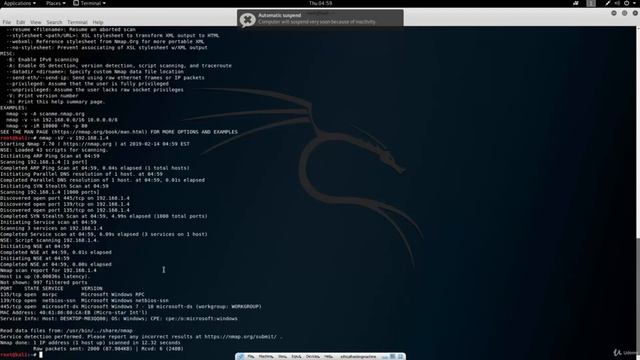Expand the system menu dropdown arrow
This screenshot has height=360, width=640.
pyautogui.click(x=634, y=3)
